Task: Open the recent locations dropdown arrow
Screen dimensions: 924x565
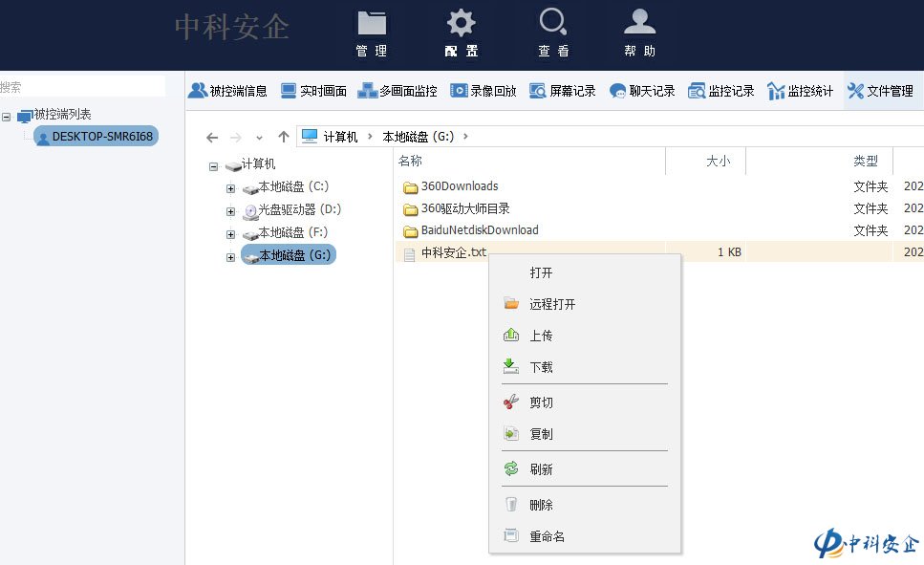Action: coord(259,138)
